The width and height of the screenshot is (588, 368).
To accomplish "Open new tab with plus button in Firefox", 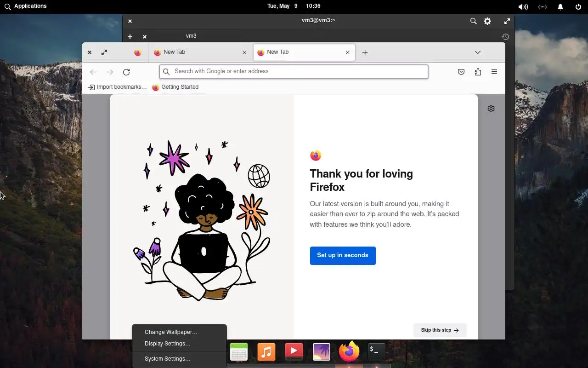I will [x=365, y=52].
